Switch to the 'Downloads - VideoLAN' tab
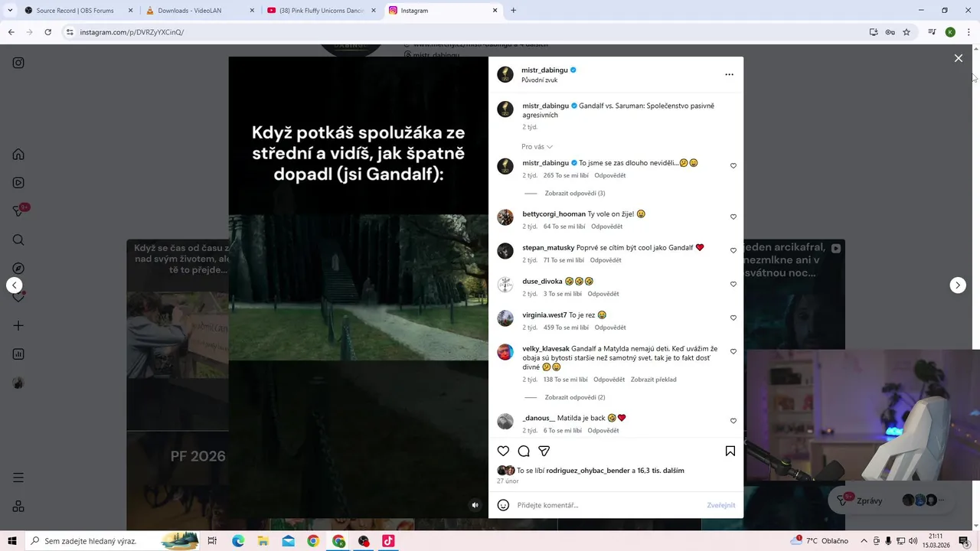This screenshot has height=551, width=980. pyautogui.click(x=200, y=11)
